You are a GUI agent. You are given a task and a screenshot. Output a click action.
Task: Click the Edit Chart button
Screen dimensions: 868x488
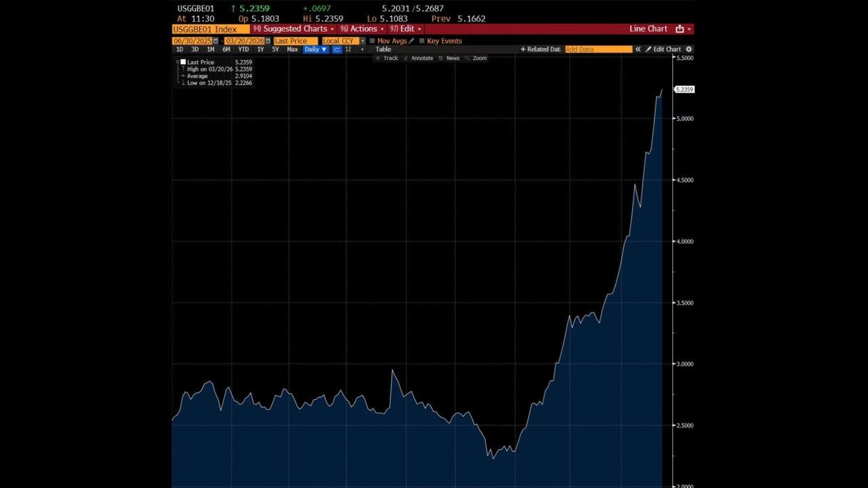[663, 49]
